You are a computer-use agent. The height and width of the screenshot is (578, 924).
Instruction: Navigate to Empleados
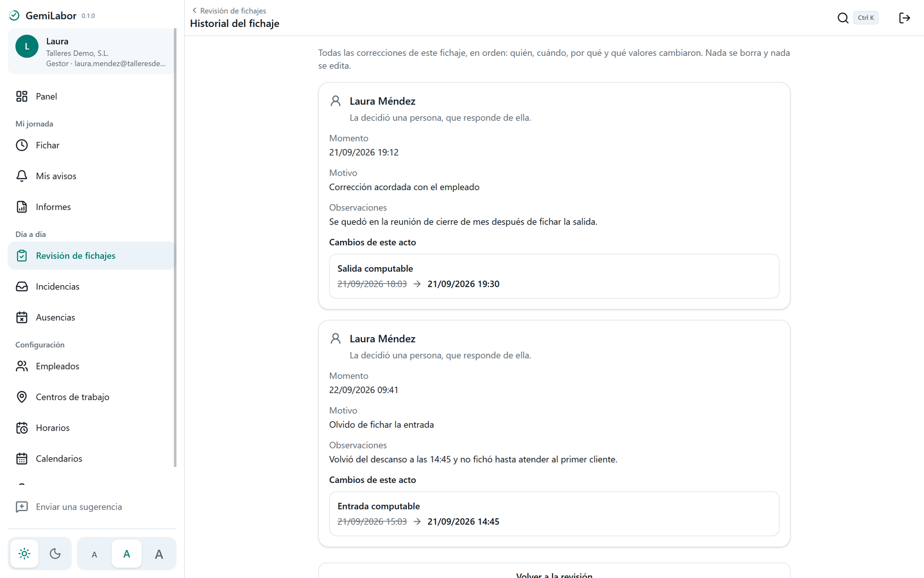91,366
